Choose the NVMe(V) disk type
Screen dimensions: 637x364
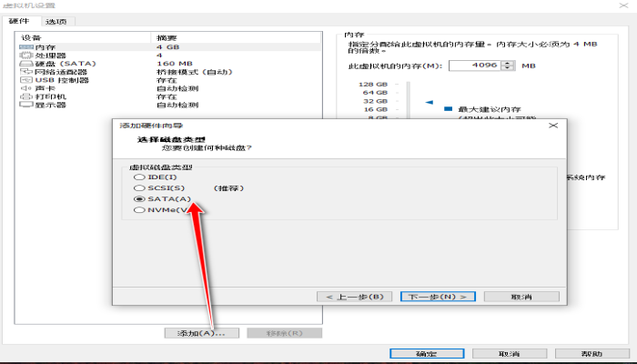pyautogui.click(x=139, y=210)
